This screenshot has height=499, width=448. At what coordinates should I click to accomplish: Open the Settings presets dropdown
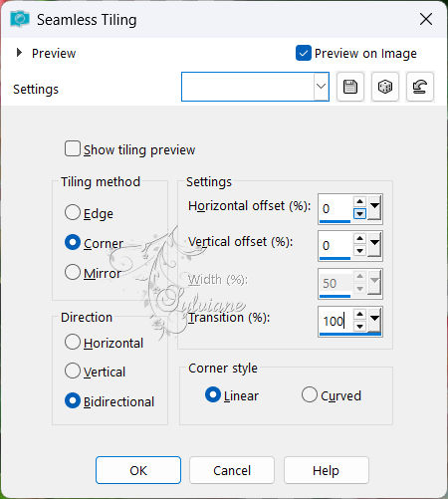pyautogui.click(x=321, y=87)
